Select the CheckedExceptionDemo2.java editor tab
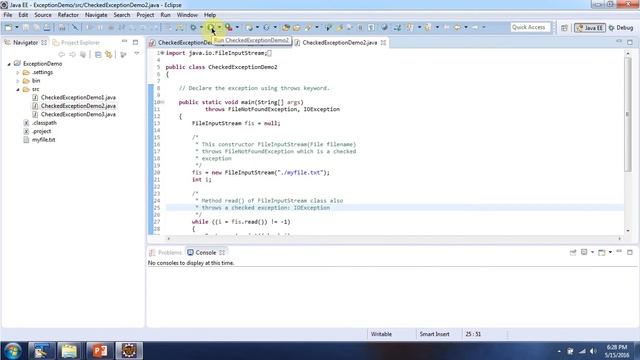640x360 pixels. coord(340,42)
